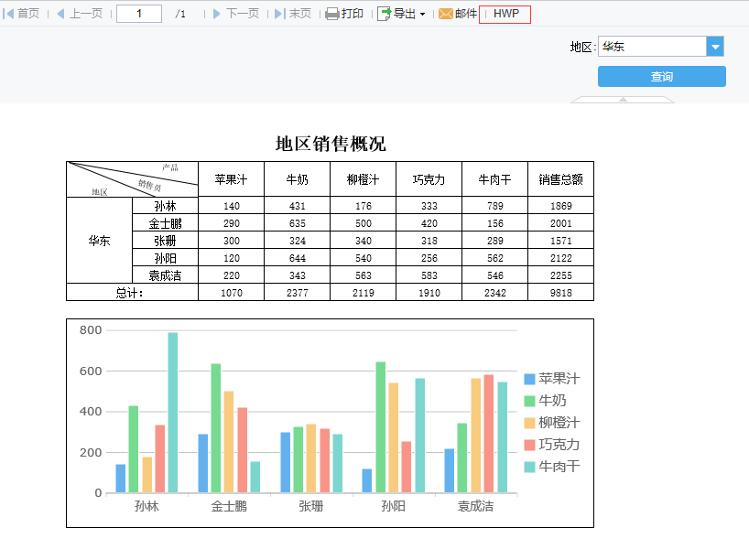Toggle the 巧克力 legend entry

[552, 445]
